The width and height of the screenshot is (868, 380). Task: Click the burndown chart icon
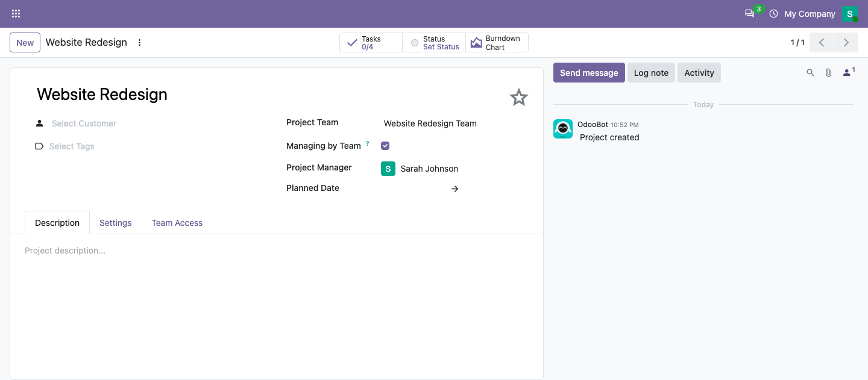coord(476,43)
